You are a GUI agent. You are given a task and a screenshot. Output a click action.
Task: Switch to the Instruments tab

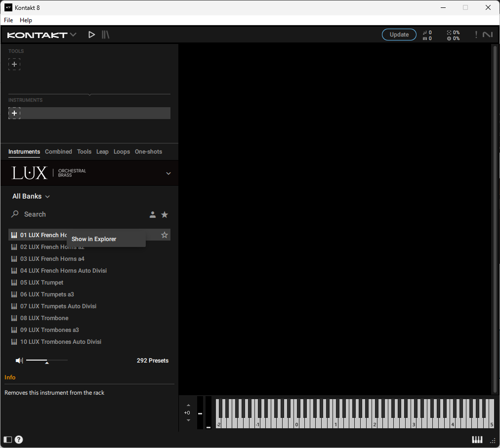[x=24, y=152]
